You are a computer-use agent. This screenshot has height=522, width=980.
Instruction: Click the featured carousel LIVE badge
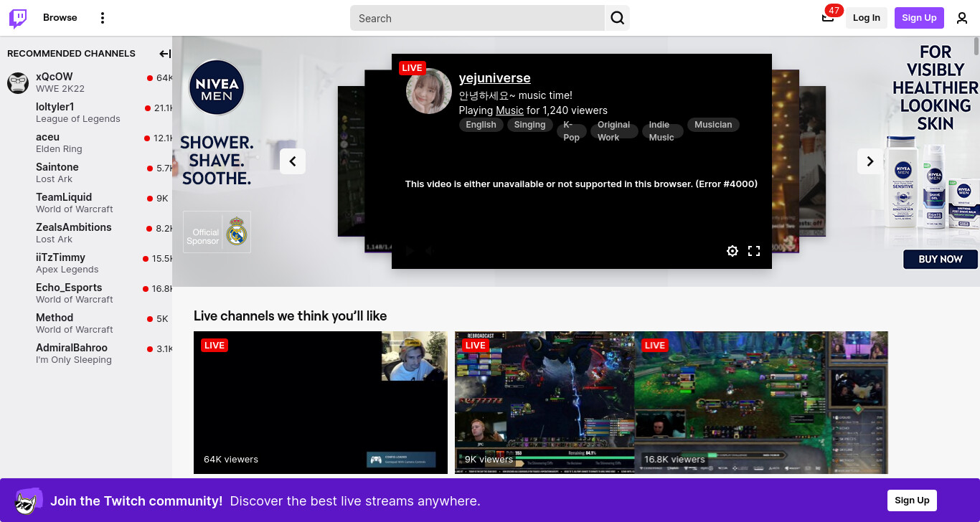tap(413, 68)
